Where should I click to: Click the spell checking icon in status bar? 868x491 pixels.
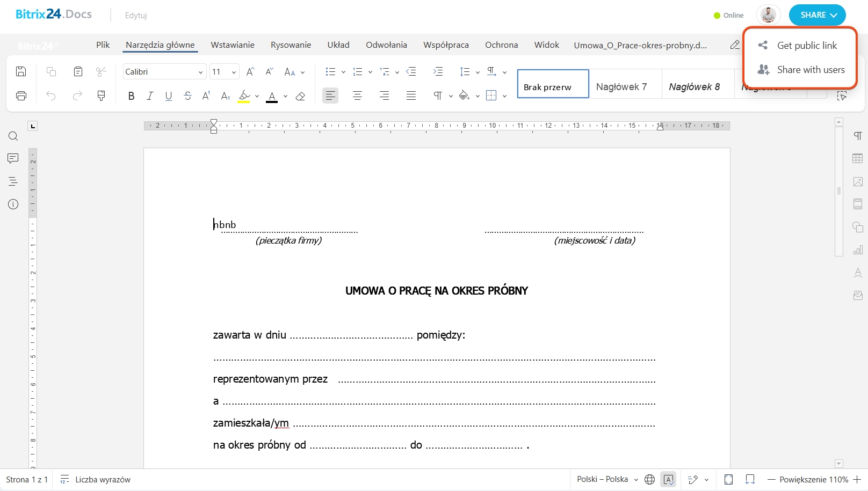[669, 479]
